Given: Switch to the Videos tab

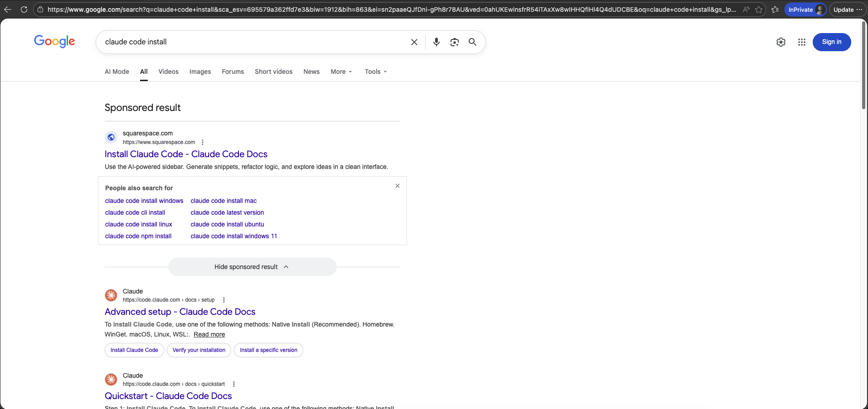Looking at the screenshot, I should click(169, 72).
